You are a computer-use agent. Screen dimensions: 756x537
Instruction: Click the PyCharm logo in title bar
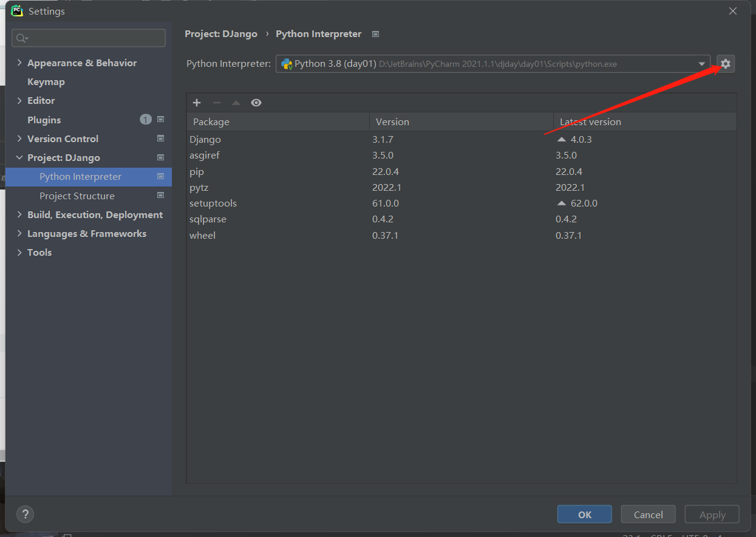17,11
